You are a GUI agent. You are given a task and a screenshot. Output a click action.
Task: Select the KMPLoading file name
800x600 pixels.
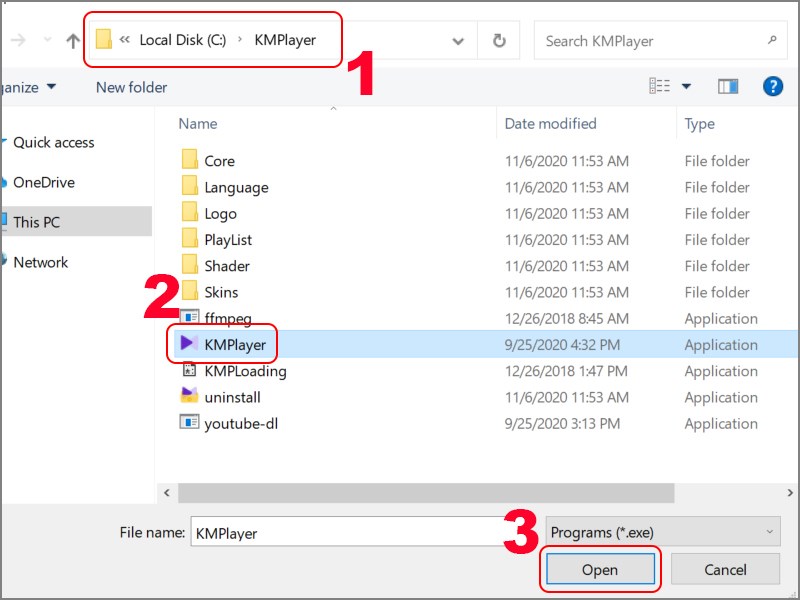coord(245,371)
